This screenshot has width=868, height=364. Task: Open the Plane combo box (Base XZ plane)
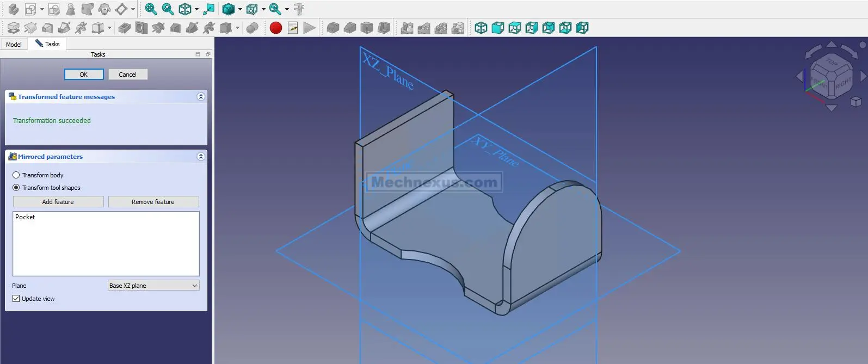pyautogui.click(x=153, y=286)
